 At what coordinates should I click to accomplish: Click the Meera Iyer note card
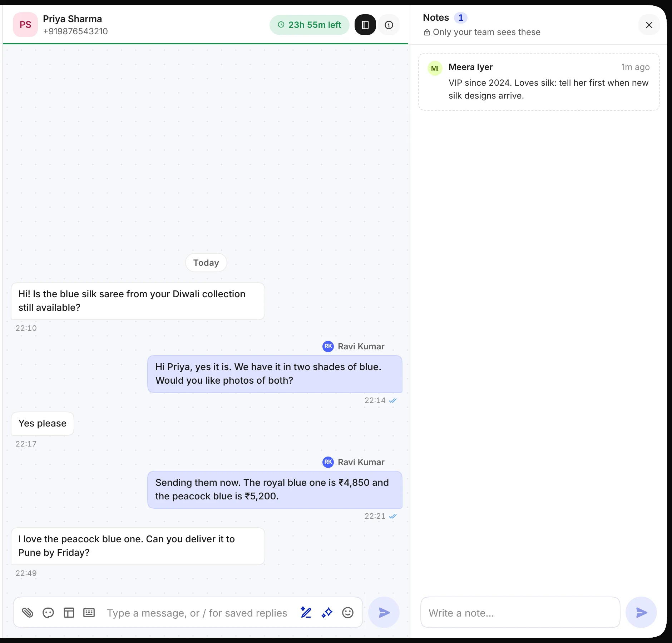[539, 82]
